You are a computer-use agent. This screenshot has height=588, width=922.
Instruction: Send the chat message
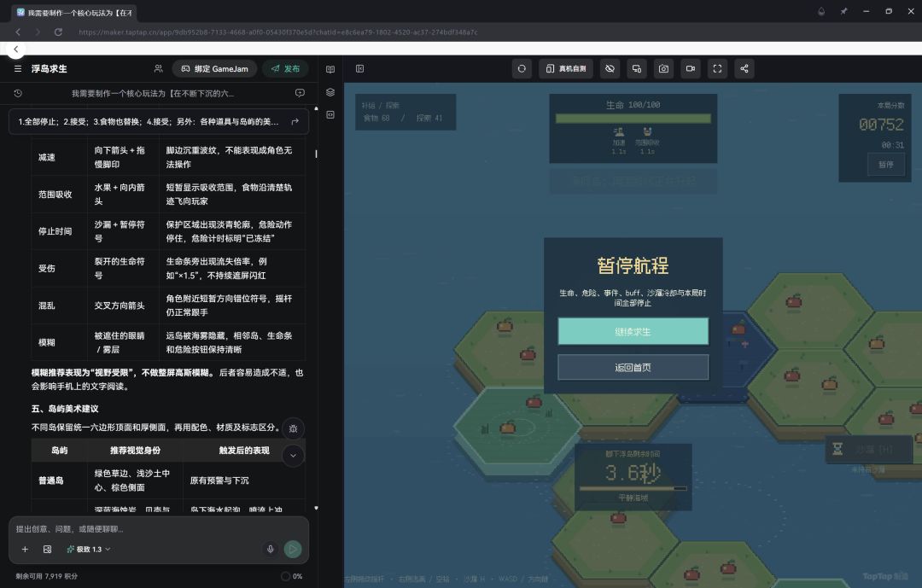[x=293, y=550]
